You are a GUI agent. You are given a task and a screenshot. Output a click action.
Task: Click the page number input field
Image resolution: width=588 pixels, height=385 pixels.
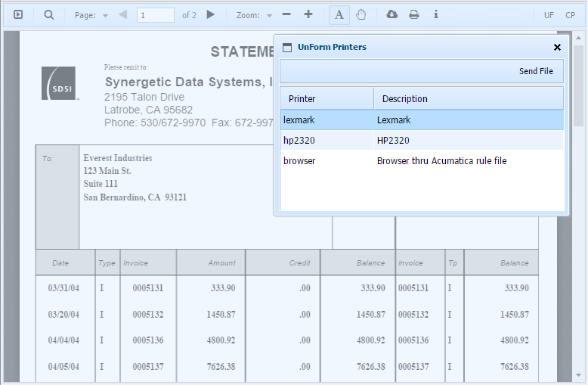pos(155,14)
